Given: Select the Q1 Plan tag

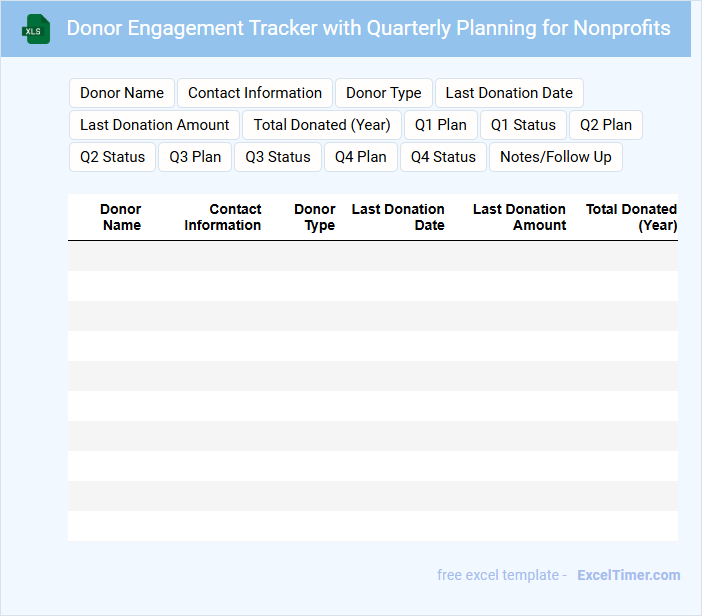Looking at the screenshot, I should 441,125.
